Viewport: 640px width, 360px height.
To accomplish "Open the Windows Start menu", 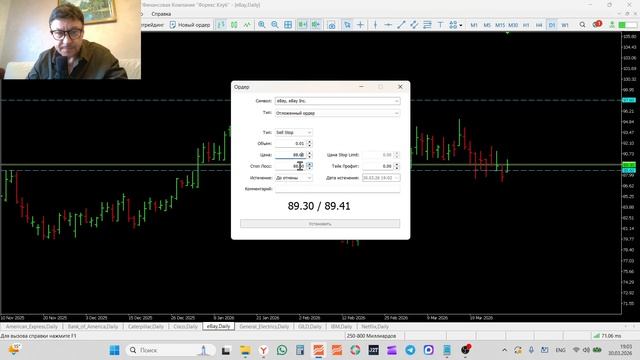I will [115, 350].
